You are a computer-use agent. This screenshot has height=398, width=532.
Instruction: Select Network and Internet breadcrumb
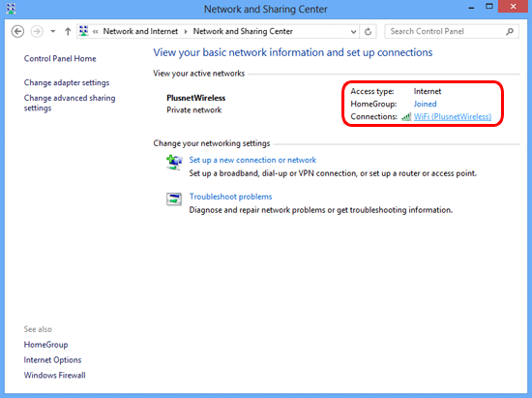pos(140,31)
